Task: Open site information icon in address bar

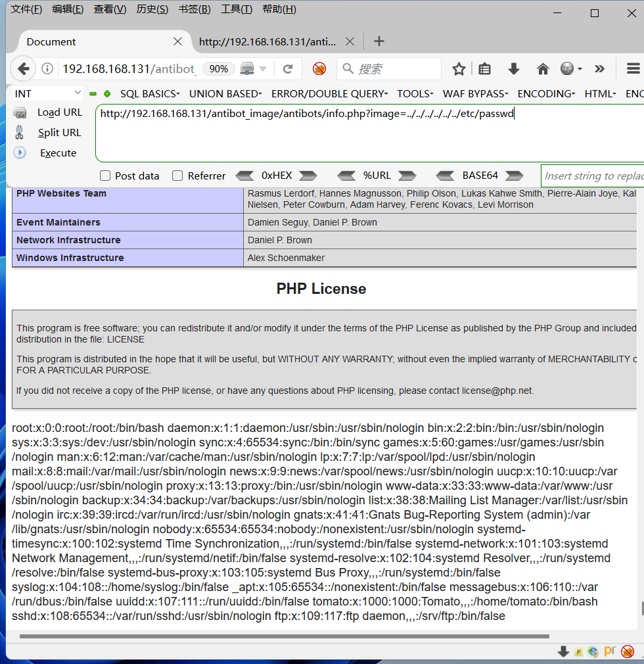Action: 47,68
